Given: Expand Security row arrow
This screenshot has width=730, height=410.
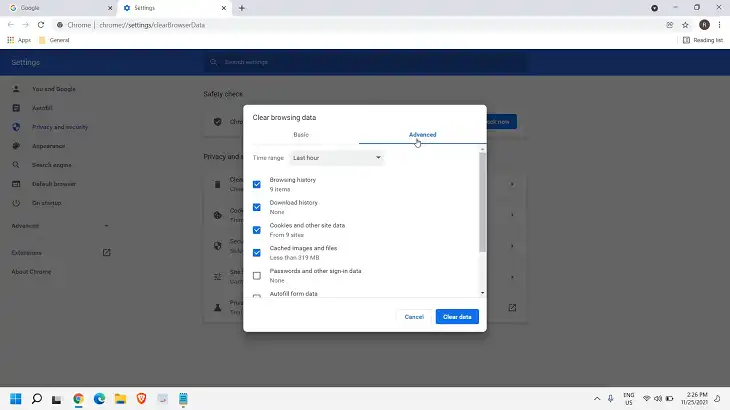Looking at the screenshot, I should coord(512,246).
